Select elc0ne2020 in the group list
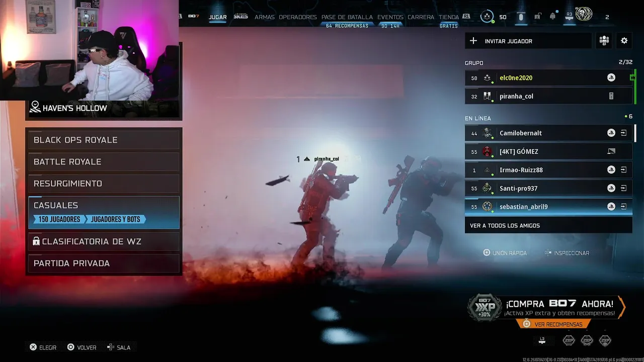 click(x=548, y=78)
